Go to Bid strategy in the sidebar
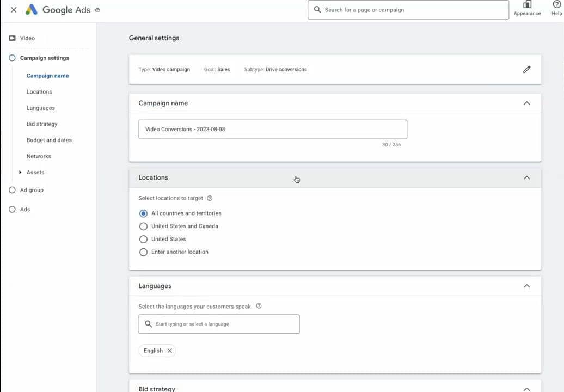 point(42,124)
